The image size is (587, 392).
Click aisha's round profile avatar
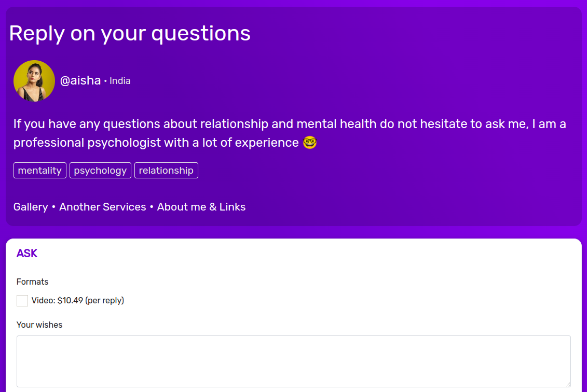point(34,81)
